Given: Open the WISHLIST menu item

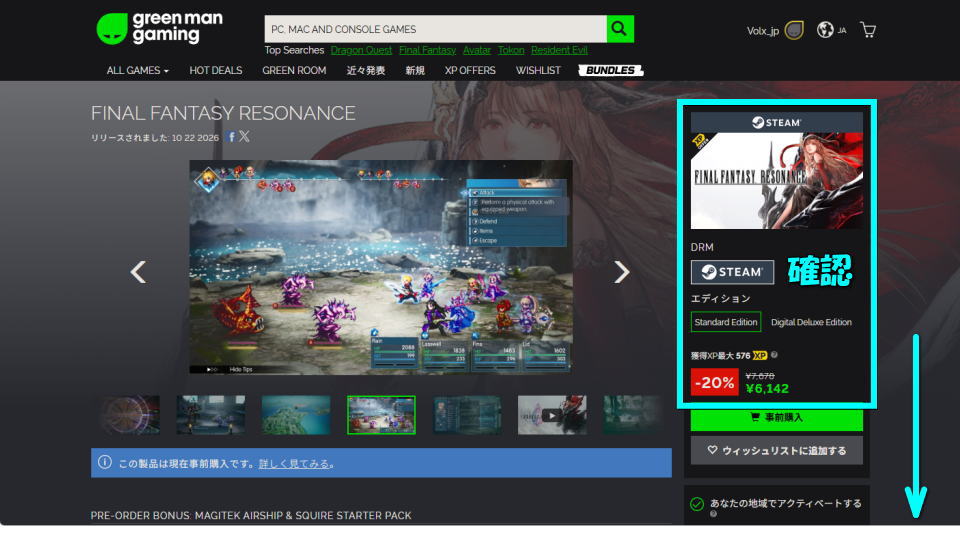Looking at the screenshot, I should pyautogui.click(x=538, y=70).
